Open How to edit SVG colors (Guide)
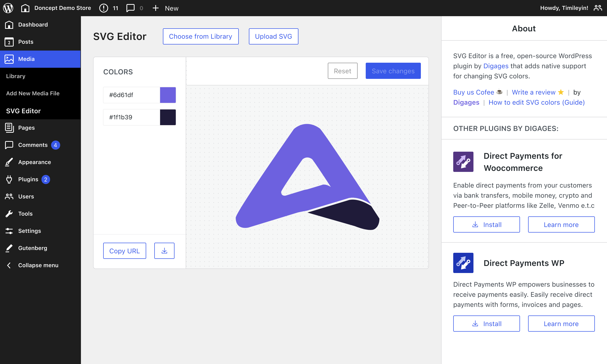The height and width of the screenshot is (364, 607). 537,102
